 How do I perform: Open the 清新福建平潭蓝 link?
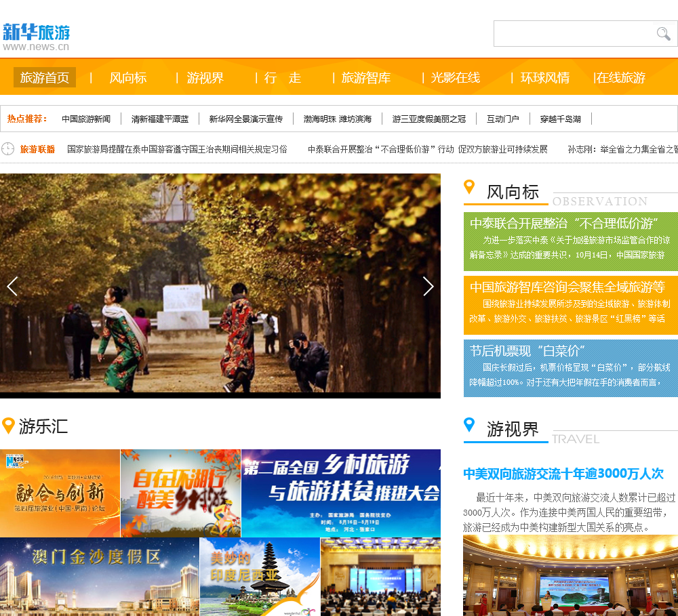(x=160, y=119)
